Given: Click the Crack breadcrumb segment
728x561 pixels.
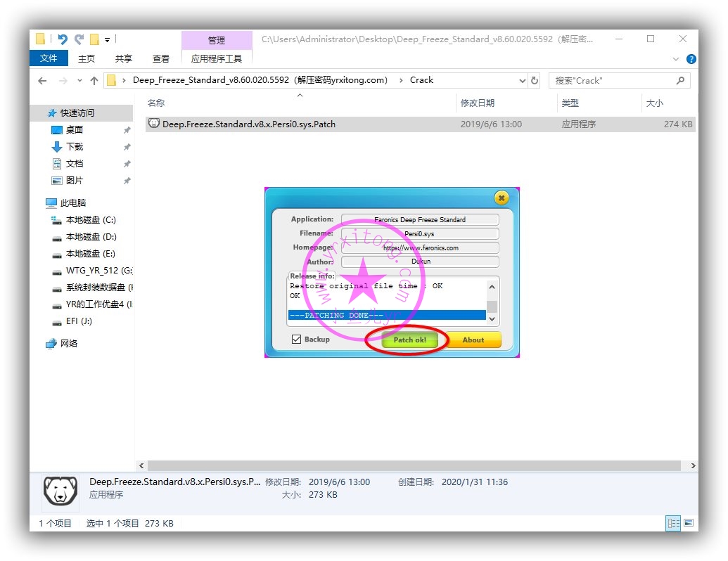Looking at the screenshot, I should [x=421, y=80].
